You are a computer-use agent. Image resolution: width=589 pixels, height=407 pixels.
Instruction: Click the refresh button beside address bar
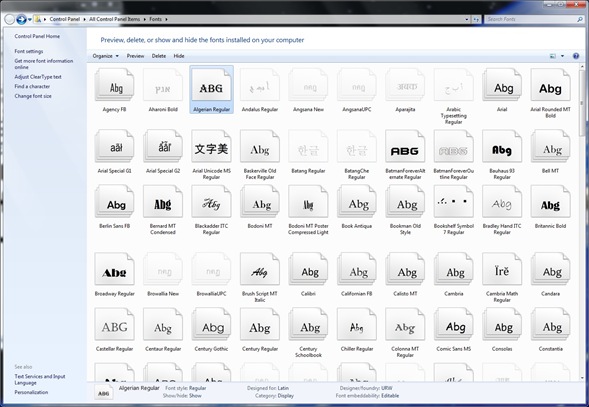coord(476,19)
